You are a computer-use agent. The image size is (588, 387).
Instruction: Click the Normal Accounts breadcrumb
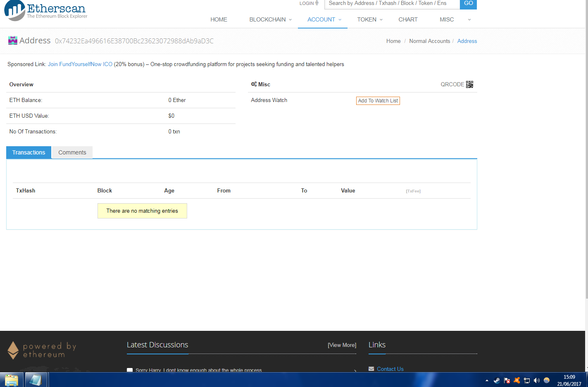pyautogui.click(x=429, y=41)
